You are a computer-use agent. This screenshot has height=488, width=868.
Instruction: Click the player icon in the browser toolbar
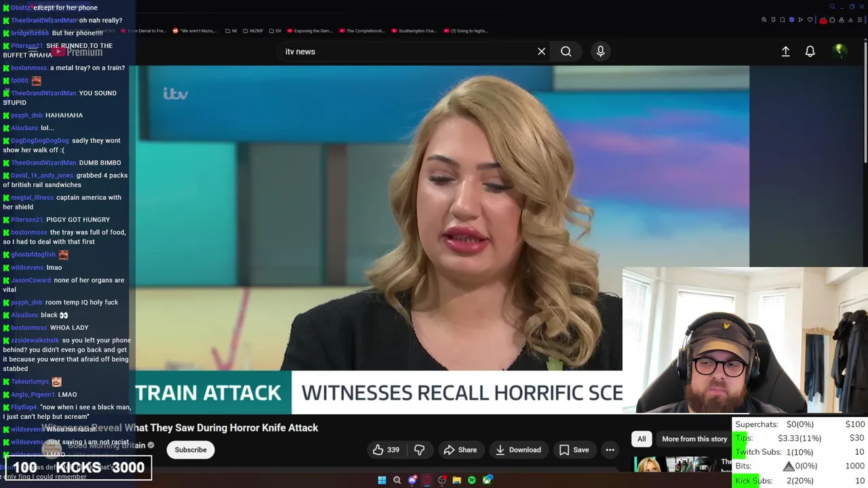[x=800, y=20]
